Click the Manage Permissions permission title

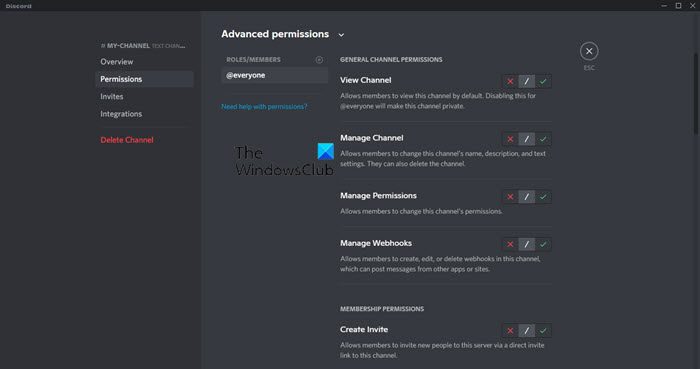coord(378,195)
